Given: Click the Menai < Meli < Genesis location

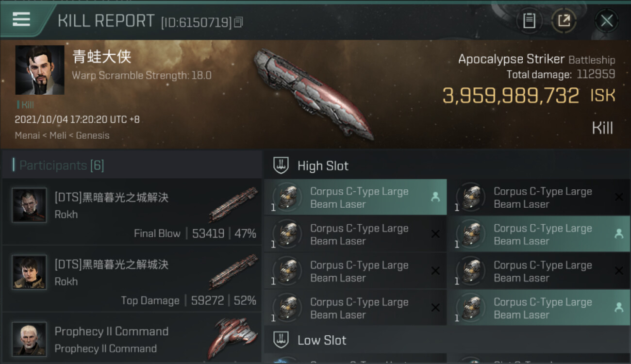Looking at the screenshot, I should 62,135.
